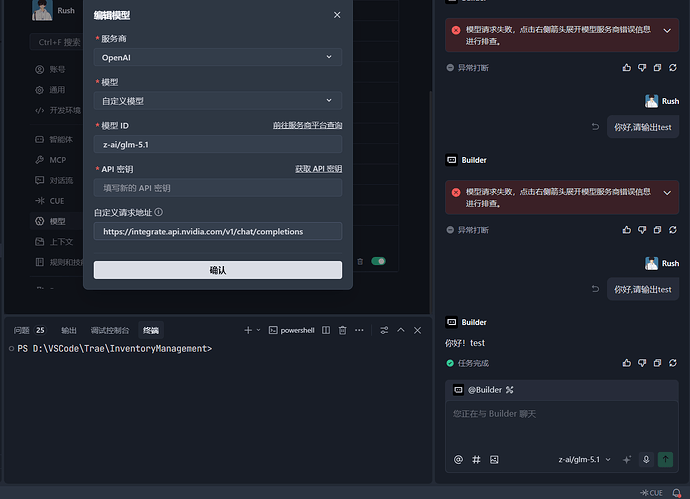Expand the first 模型请求失败 error message
This screenshot has width=690, height=499.
667,30
